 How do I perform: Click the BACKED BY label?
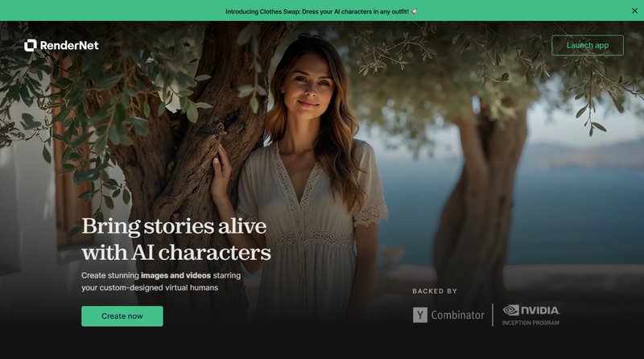(x=435, y=291)
